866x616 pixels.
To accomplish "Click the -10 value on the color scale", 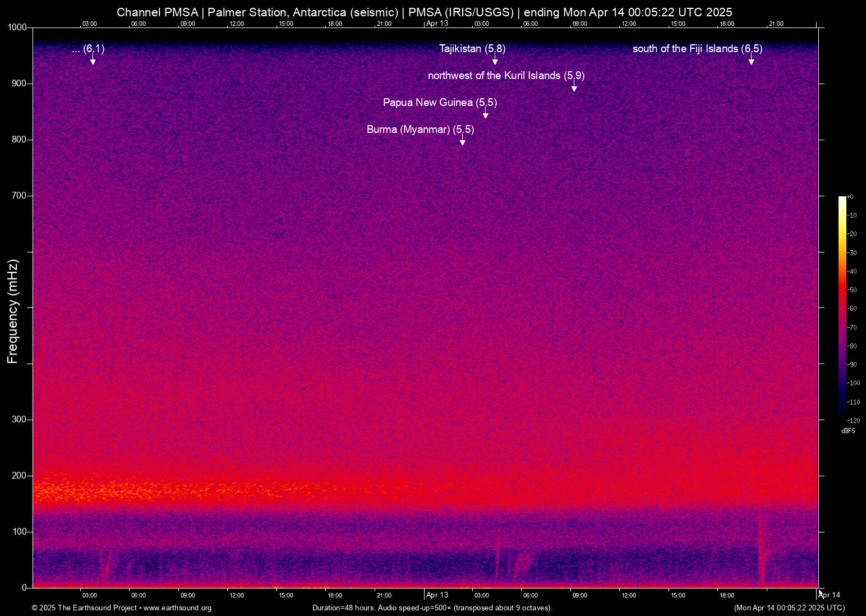I will coord(852,215).
